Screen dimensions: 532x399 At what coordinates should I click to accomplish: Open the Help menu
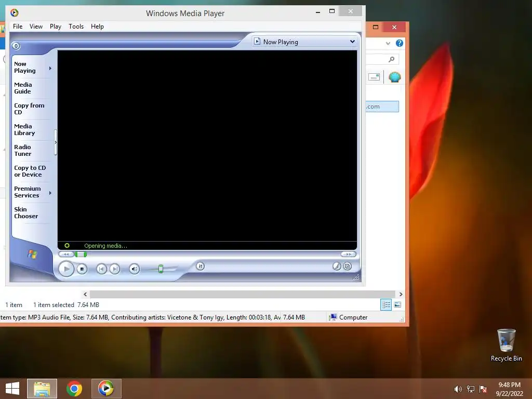click(x=97, y=26)
